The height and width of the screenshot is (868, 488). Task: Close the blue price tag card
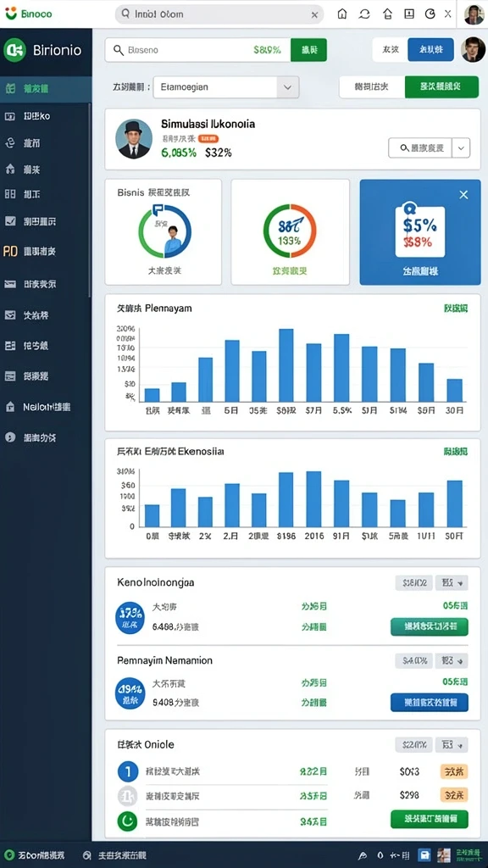point(463,195)
